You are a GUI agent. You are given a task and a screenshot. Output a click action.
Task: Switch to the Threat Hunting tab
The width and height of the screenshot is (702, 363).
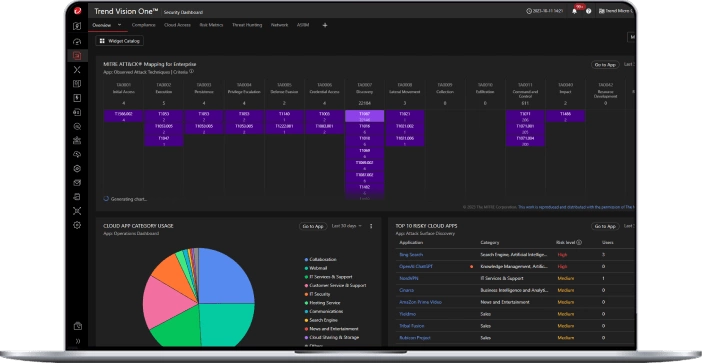(247, 25)
